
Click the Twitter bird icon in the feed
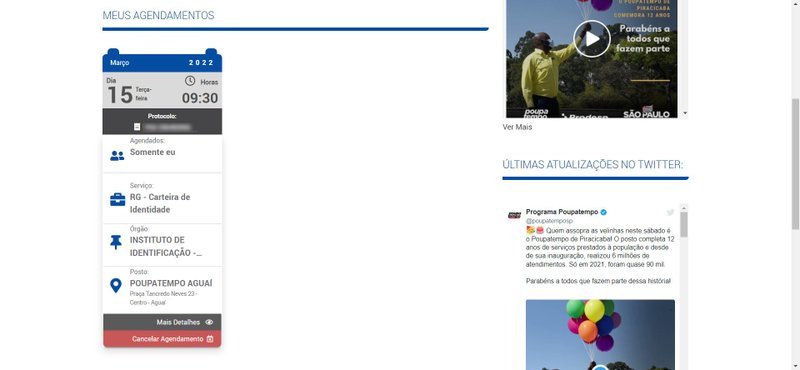[670, 212]
